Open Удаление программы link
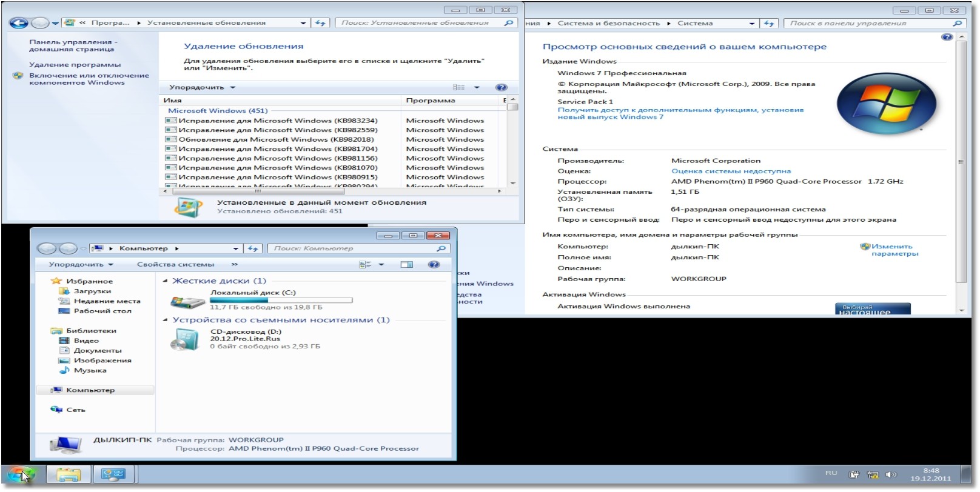This screenshot has width=980, height=492. (75, 64)
